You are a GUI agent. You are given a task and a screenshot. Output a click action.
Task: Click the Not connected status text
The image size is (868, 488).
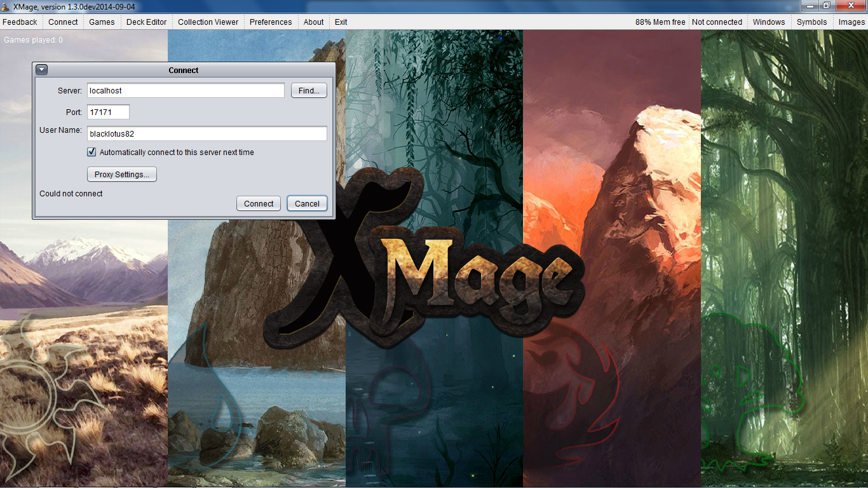click(717, 22)
